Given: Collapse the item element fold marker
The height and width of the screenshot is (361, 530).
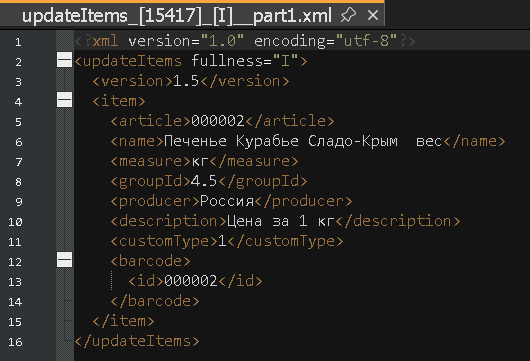Looking at the screenshot, I should click(64, 100).
